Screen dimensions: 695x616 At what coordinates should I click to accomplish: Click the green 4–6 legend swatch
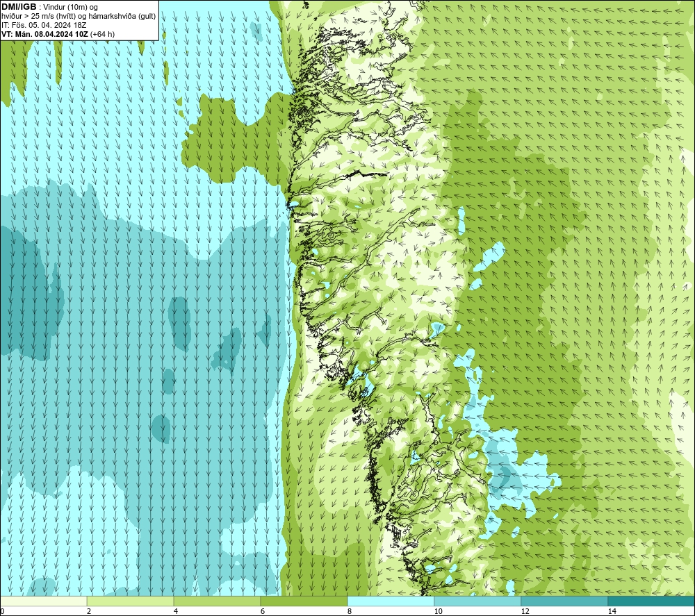pos(217,601)
